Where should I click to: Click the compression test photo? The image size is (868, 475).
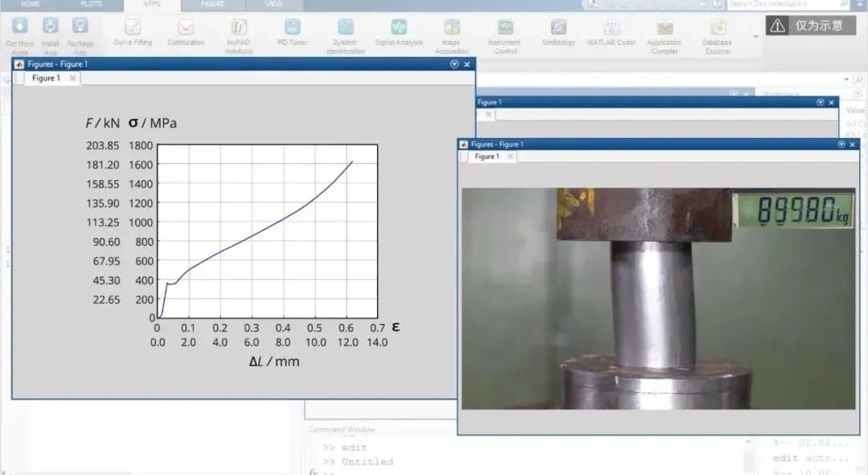click(658, 298)
